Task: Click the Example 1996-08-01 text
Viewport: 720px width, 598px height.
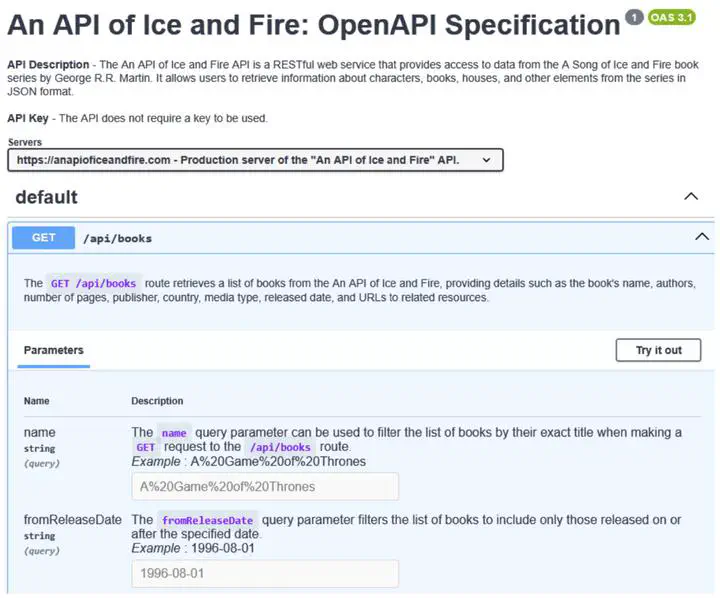Action: coord(193,548)
